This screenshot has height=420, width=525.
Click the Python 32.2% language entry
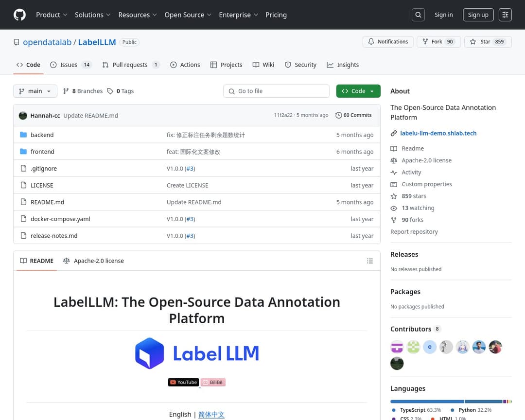(471, 410)
